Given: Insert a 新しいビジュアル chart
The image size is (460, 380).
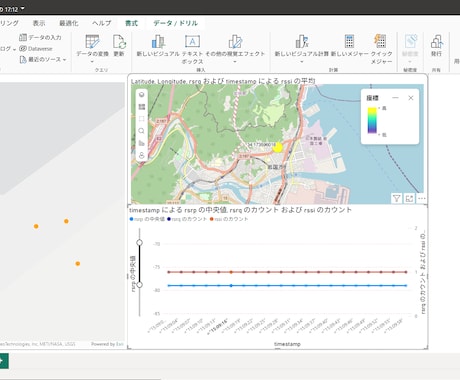Looking at the screenshot, I should [158, 45].
